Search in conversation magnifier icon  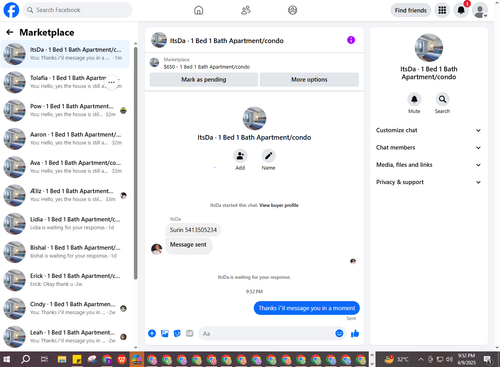[442, 99]
